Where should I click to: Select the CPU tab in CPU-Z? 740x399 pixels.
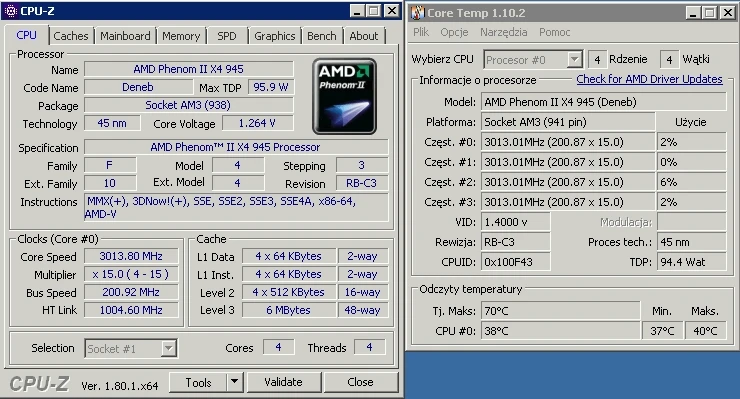(x=26, y=35)
